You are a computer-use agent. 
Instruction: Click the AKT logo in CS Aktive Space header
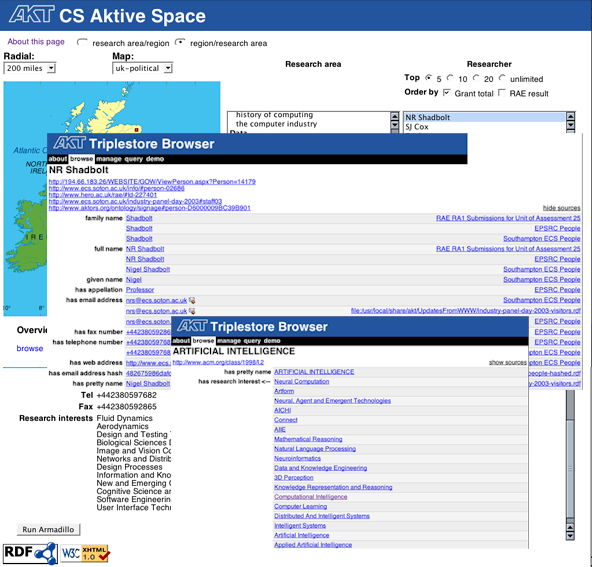coord(32,14)
